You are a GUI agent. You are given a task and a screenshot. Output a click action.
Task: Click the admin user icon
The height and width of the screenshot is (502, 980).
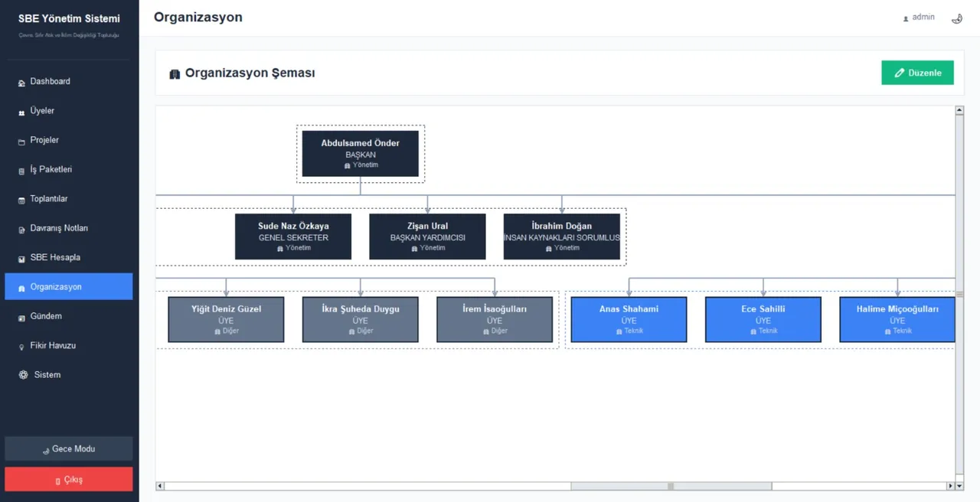906,18
